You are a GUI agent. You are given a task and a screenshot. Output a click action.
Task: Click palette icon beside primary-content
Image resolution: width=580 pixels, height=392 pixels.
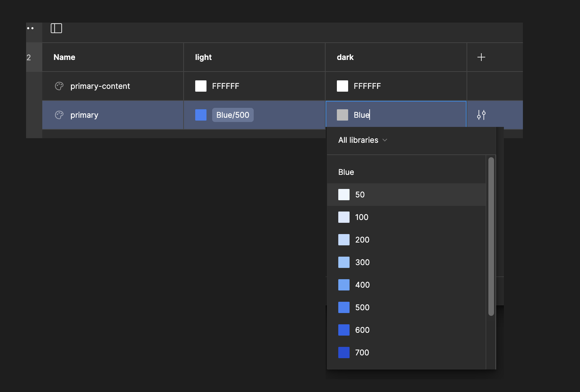(x=59, y=86)
